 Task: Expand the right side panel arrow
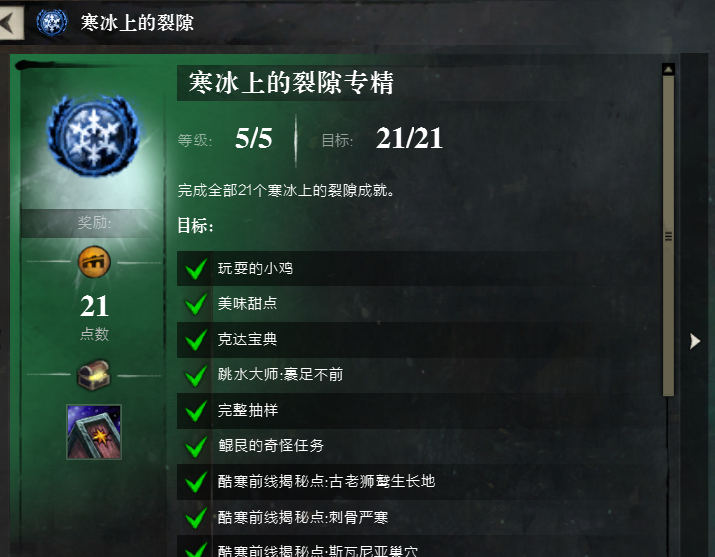coord(694,341)
